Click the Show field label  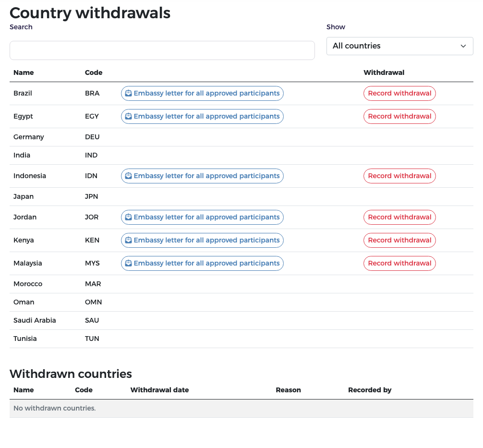tap(336, 27)
